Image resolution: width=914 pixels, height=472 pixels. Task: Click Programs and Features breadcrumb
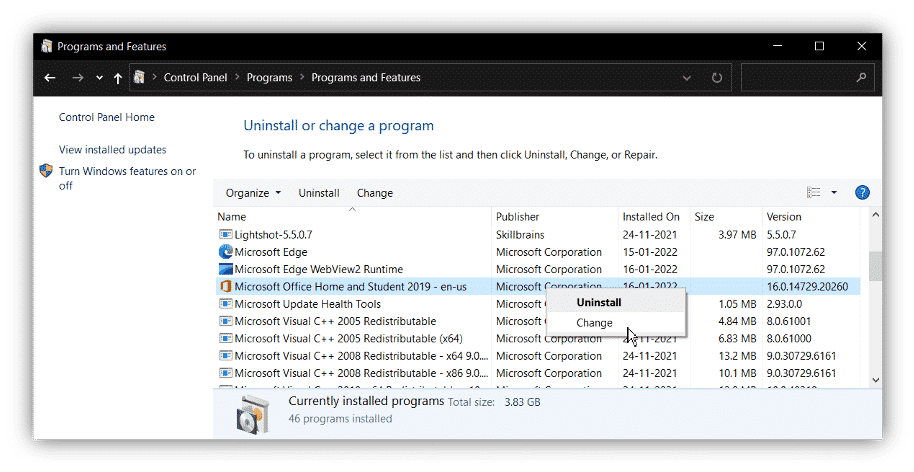pyautogui.click(x=365, y=78)
